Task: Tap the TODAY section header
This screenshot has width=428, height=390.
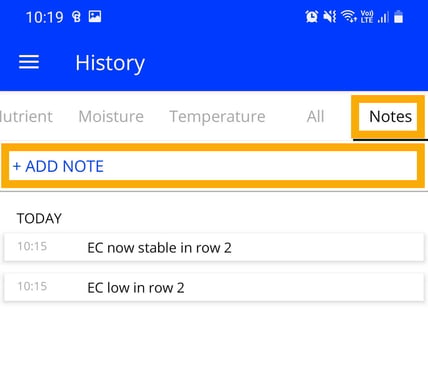Action: pos(39,219)
